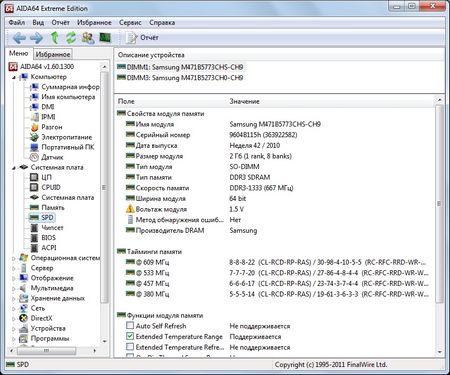The image size is (450, 375).
Task: Collapse the Системная плата parent node
Action: (x=14, y=168)
